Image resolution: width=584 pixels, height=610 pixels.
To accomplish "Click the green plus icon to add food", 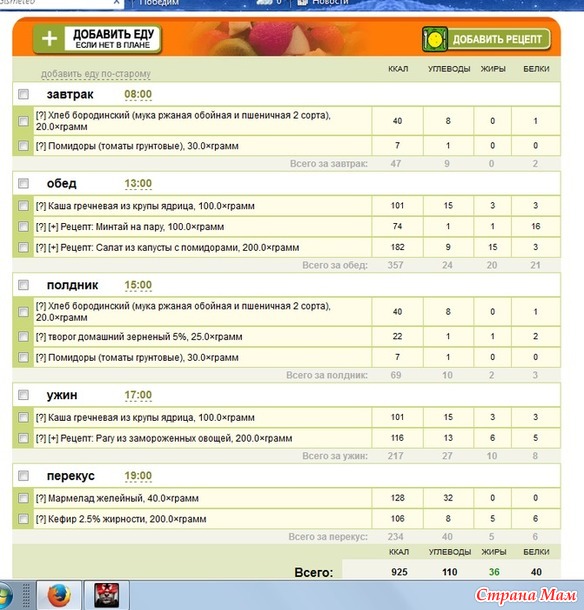I will 49,39.
